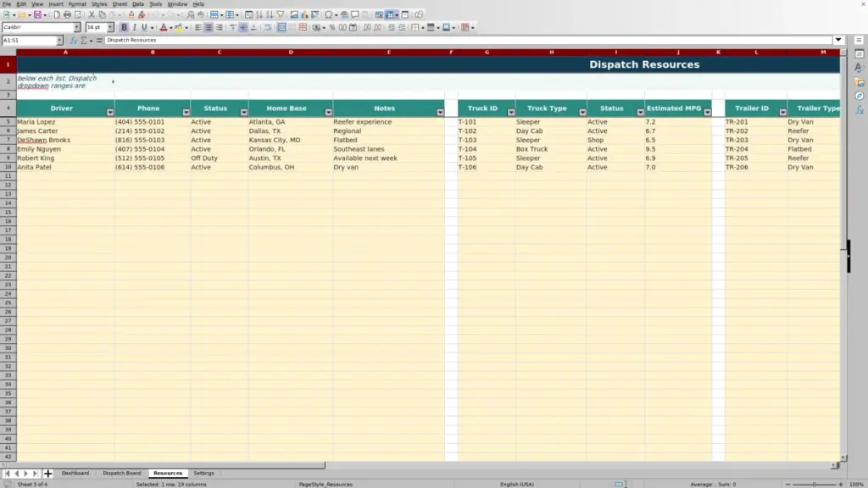The image size is (868, 488).
Task: Insert Image icon in toolbar
Action: (294, 14)
